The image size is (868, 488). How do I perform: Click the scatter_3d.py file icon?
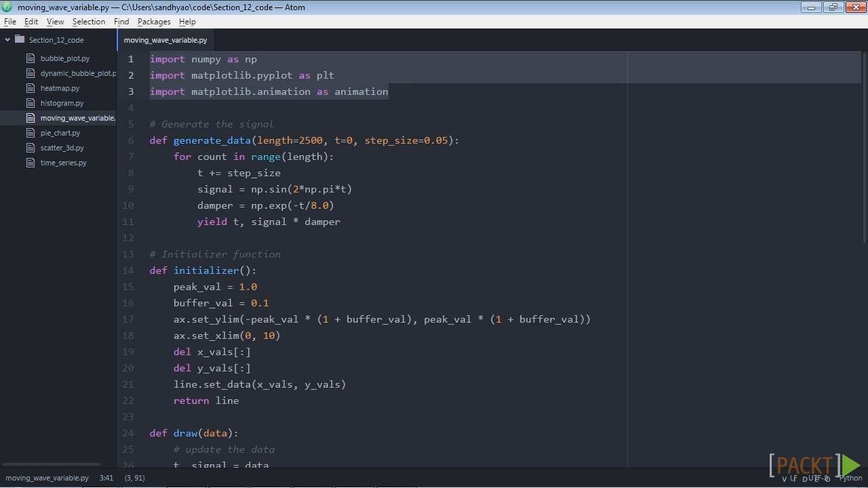pyautogui.click(x=31, y=148)
